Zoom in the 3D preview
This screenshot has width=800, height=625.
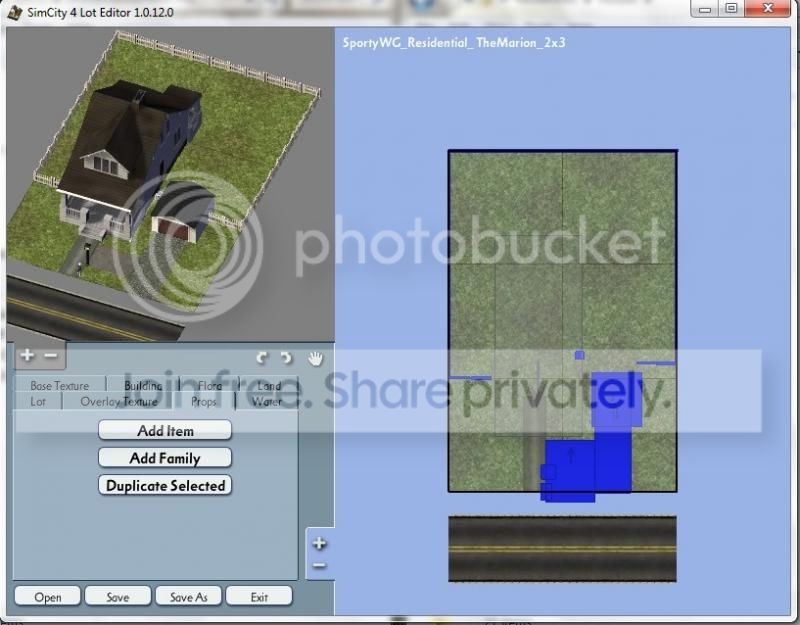28,355
